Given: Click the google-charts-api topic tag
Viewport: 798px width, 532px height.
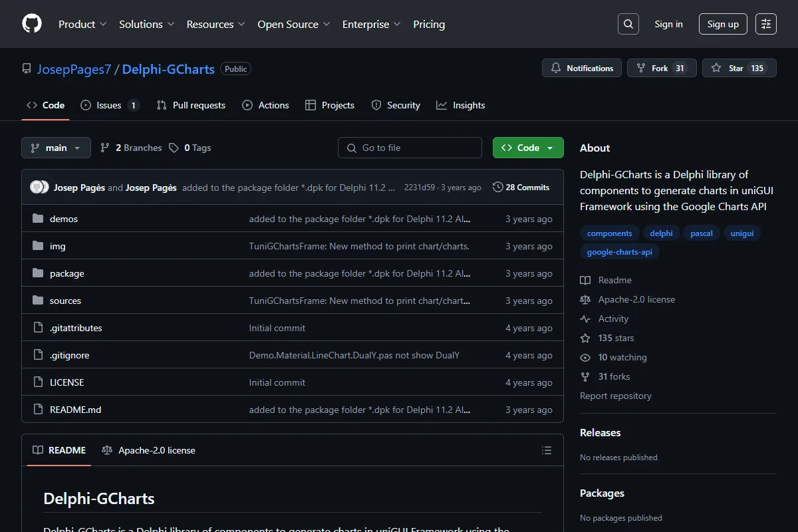Looking at the screenshot, I should (620, 252).
